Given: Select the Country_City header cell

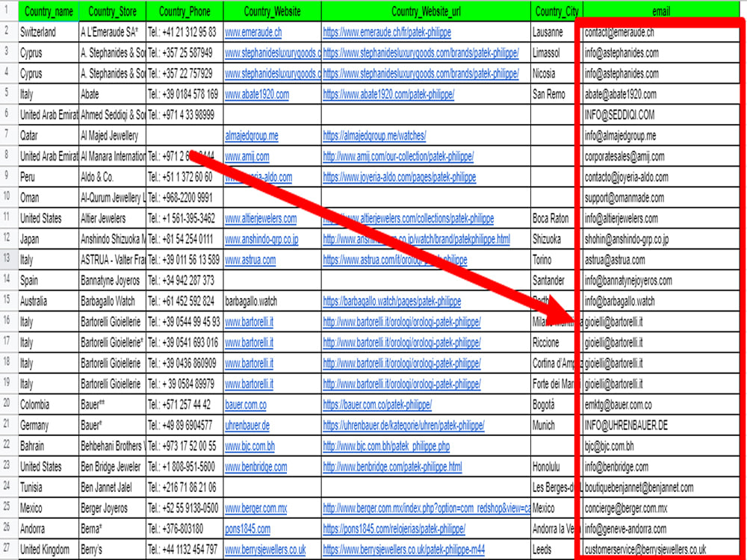Looking at the screenshot, I should (x=557, y=11).
